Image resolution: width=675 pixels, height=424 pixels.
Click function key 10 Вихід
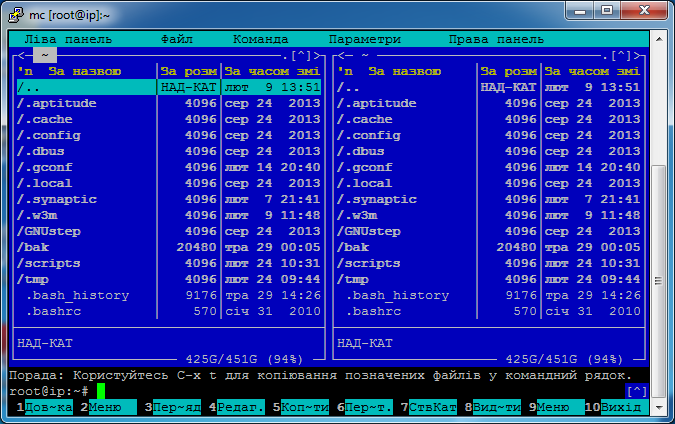[616, 407]
